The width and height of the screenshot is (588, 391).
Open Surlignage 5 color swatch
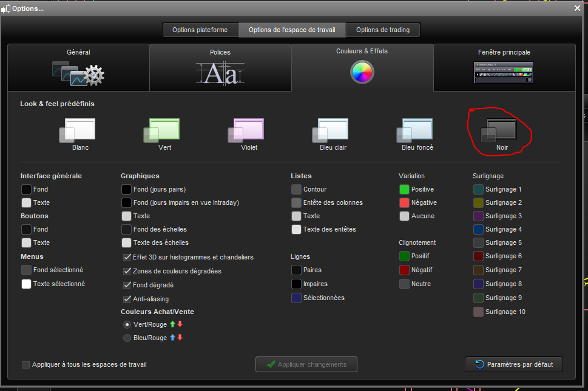478,242
